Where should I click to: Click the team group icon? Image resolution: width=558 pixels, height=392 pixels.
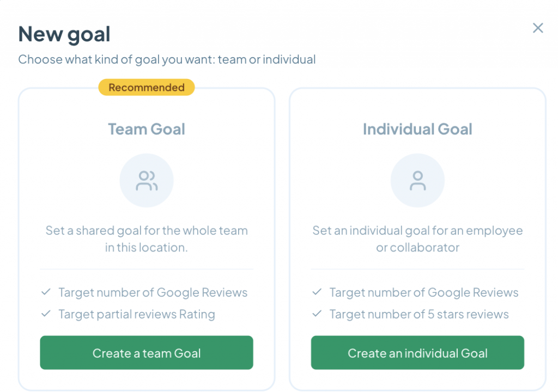pyautogui.click(x=147, y=181)
